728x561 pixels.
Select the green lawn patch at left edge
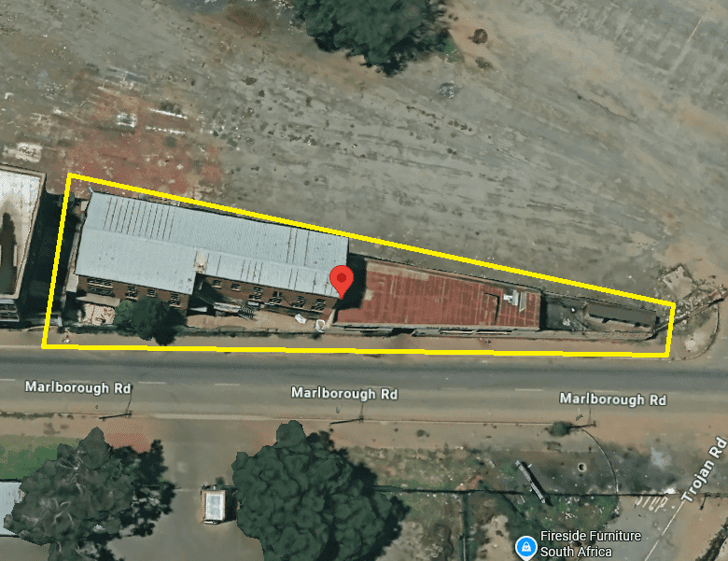click(x=28, y=457)
